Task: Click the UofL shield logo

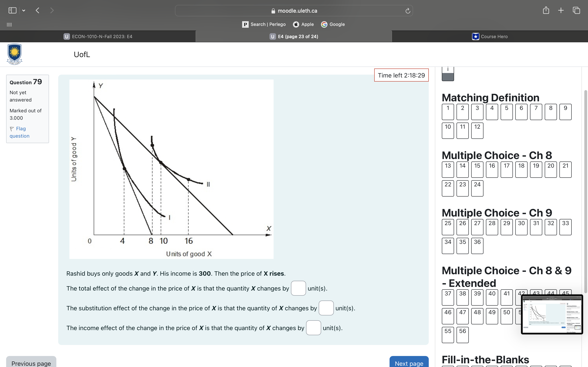Action: [14, 54]
